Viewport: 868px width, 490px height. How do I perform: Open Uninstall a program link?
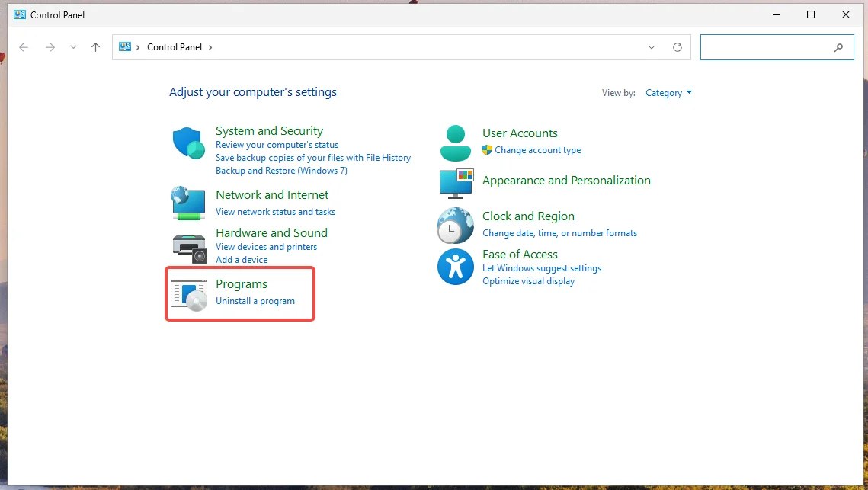255,301
